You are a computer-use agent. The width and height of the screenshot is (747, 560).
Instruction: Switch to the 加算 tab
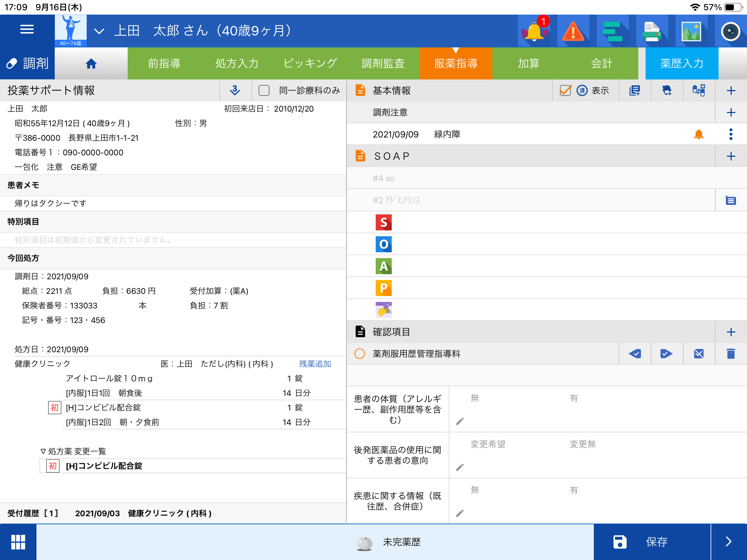(529, 63)
